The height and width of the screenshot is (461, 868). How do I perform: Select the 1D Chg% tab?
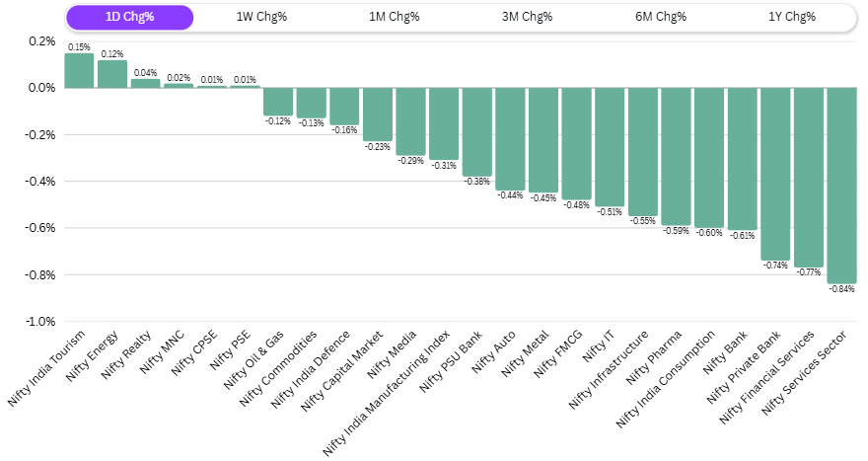pyautogui.click(x=130, y=17)
